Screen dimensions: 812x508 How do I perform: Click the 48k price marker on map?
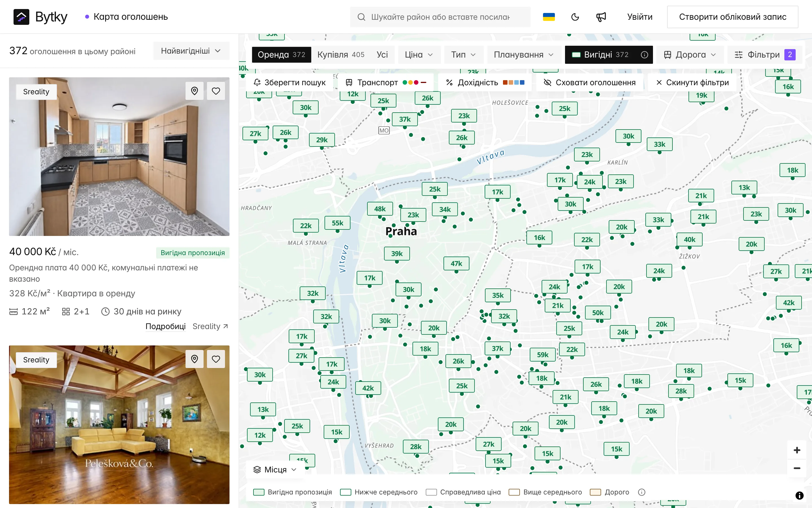pyautogui.click(x=380, y=209)
